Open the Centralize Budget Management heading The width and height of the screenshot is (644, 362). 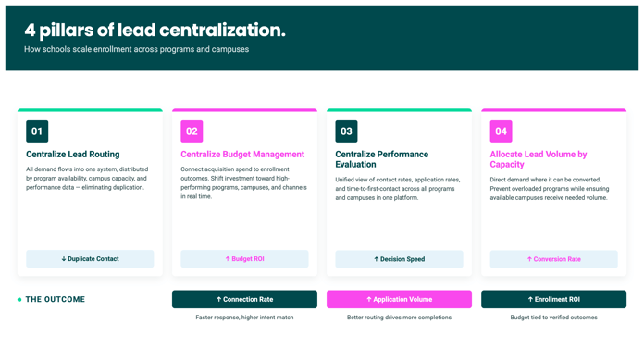pos(242,154)
